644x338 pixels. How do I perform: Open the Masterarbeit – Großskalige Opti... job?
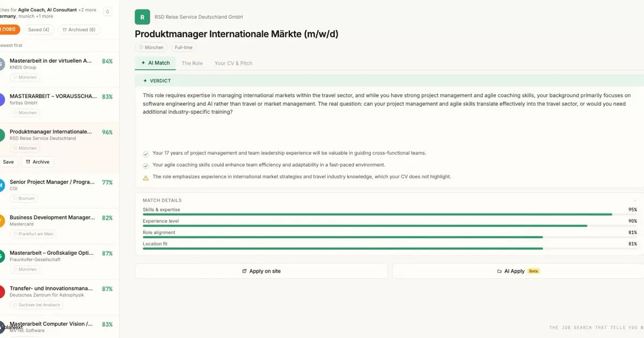[x=60, y=262]
